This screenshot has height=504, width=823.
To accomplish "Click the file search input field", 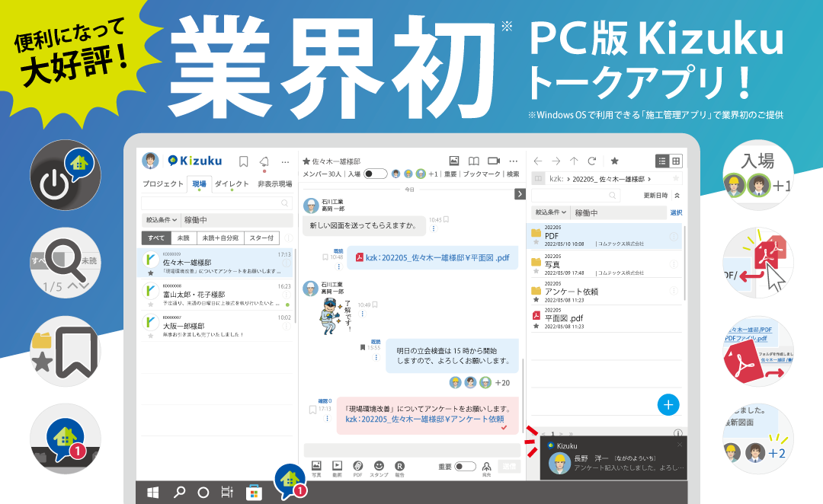I will [x=575, y=195].
